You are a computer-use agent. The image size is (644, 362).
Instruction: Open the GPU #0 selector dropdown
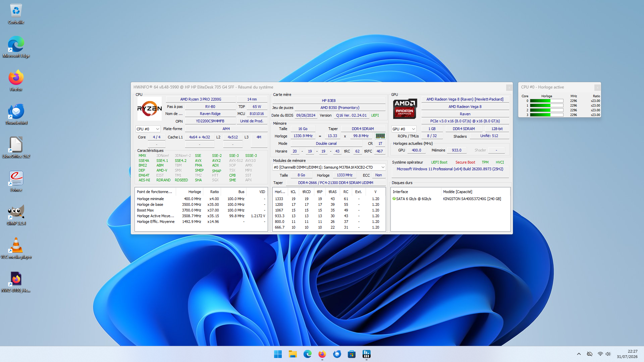pos(404,129)
